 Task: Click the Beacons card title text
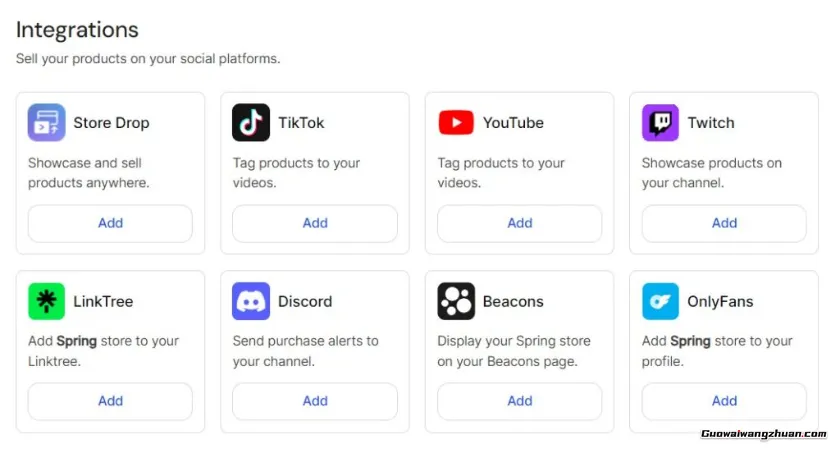click(513, 301)
